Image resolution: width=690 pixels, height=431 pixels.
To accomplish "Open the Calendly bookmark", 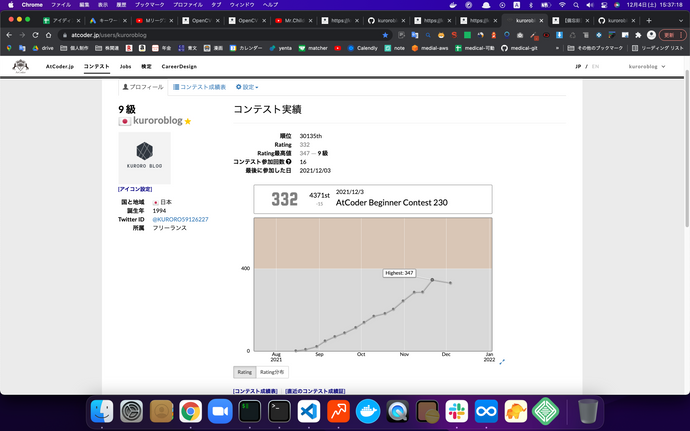I will click(363, 48).
